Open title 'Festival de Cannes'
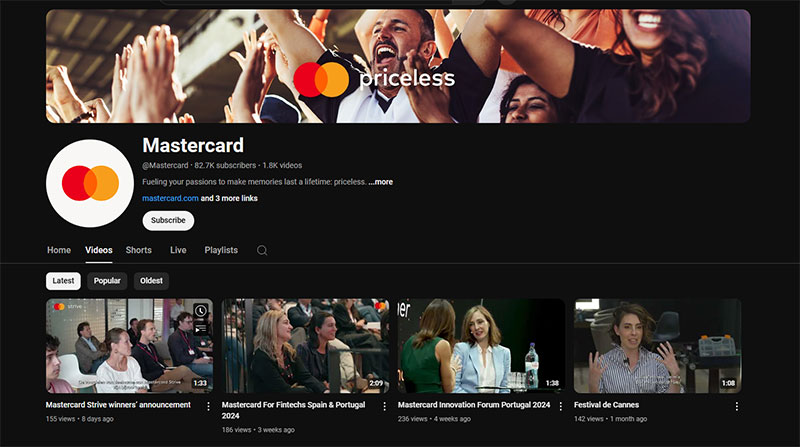The width and height of the screenshot is (800, 447). point(606,405)
